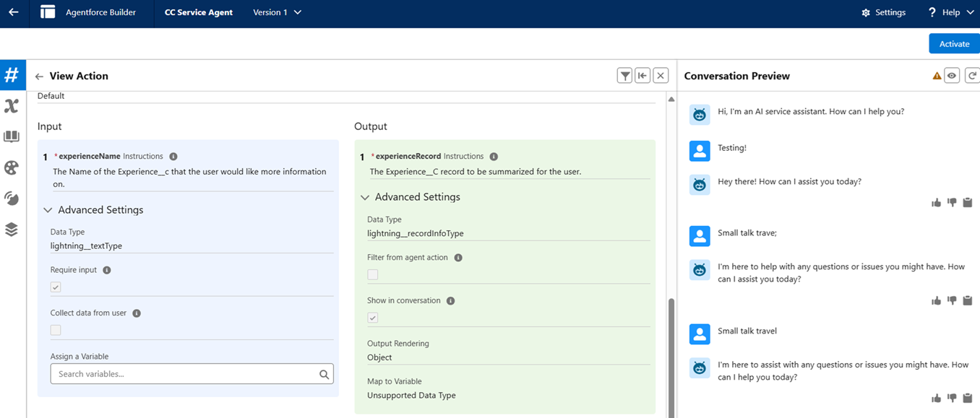Thumbs down the 'assist with any questions' reply

952,399
